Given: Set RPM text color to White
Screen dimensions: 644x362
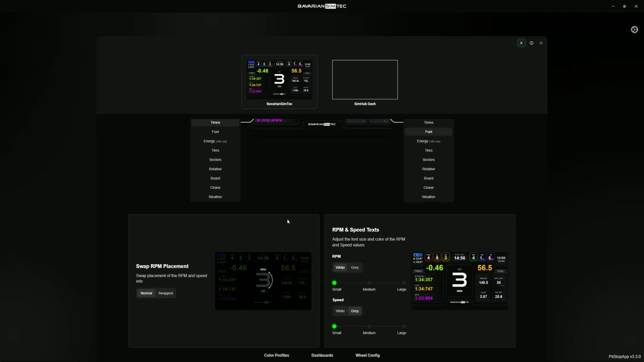Looking at the screenshot, I should pos(340,267).
